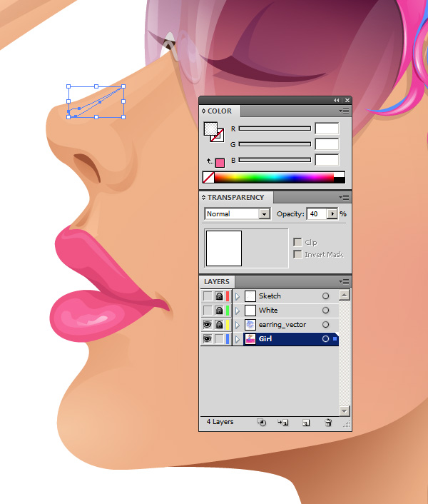428x504 pixels.
Task: Open the Color panel flyout menu
Action: coord(345,111)
